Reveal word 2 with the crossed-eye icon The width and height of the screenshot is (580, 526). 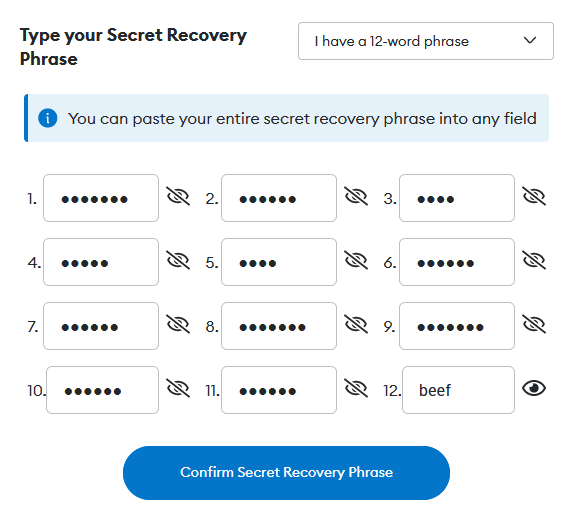(356, 196)
